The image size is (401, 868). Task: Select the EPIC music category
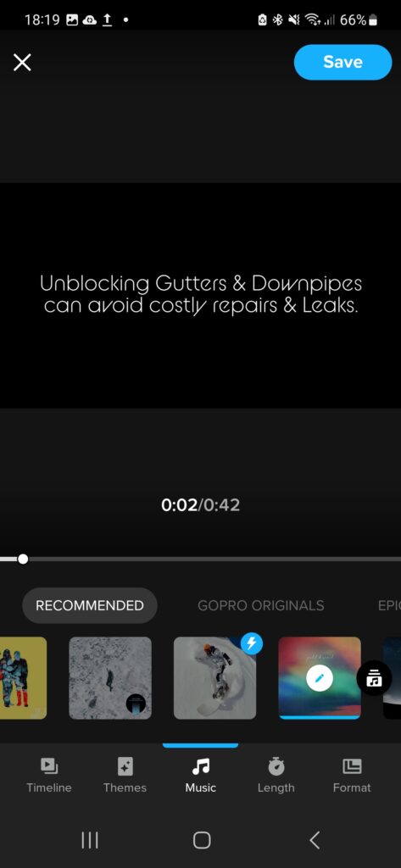click(389, 605)
